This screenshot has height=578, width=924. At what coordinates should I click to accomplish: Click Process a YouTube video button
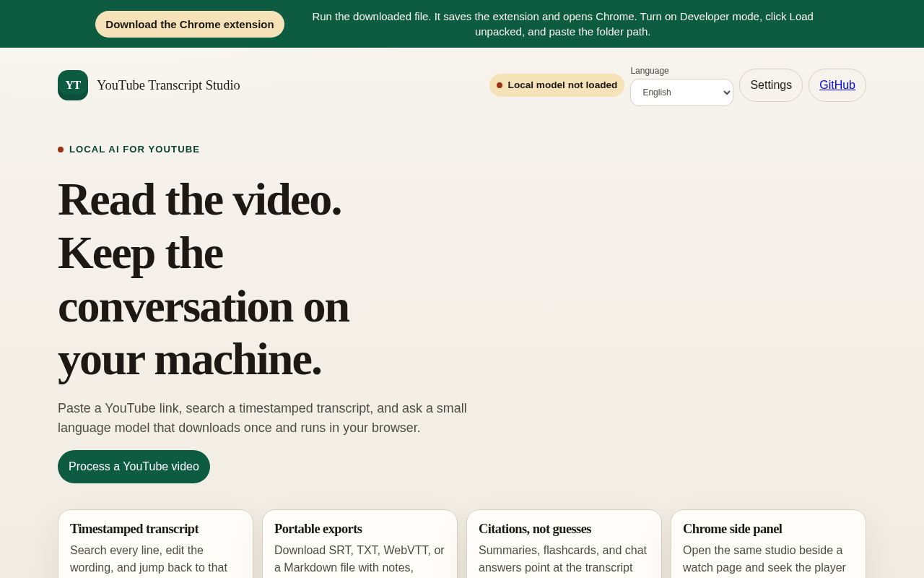click(134, 467)
